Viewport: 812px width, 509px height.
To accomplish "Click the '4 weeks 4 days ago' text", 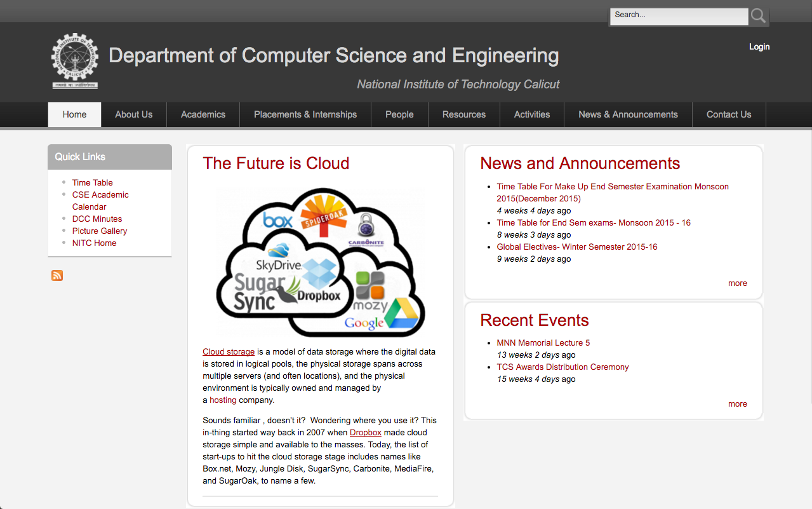I will pos(534,210).
